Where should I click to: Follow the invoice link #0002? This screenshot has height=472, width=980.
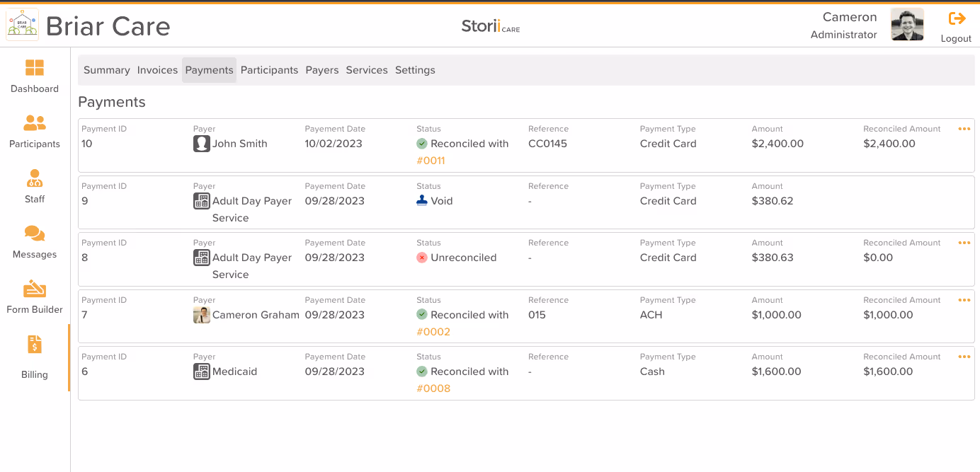click(433, 332)
